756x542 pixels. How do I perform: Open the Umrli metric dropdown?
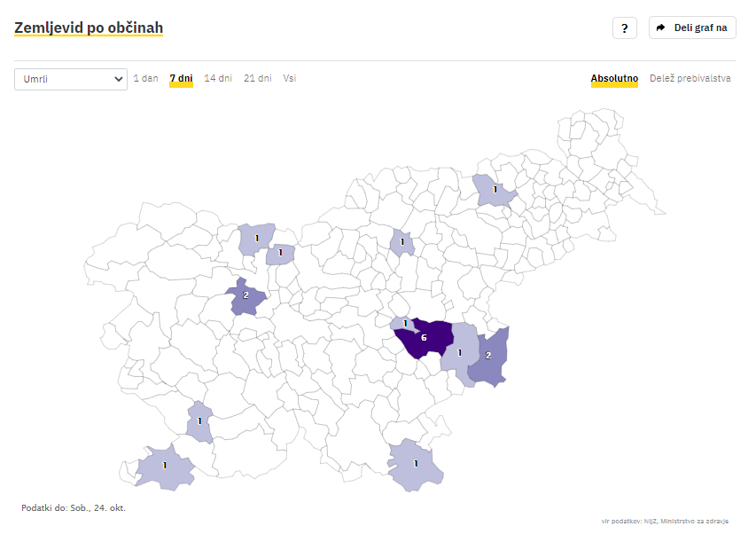pyautogui.click(x=71, y=79)
